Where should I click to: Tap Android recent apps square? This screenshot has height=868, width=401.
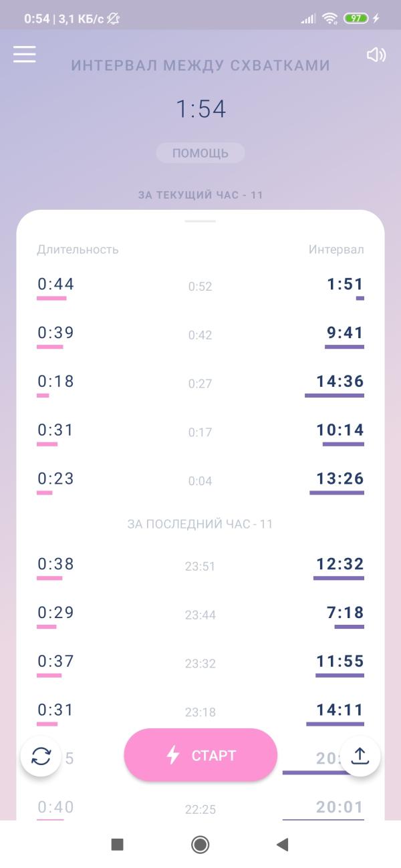coord(118,845)
